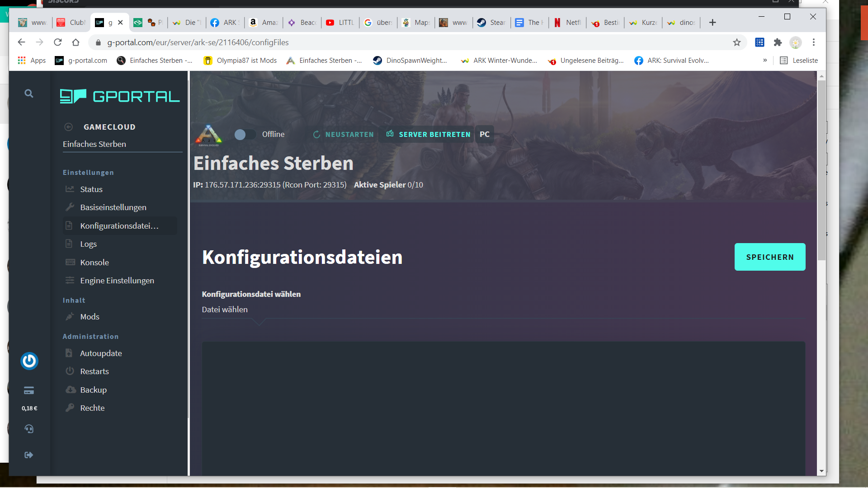868x488 pixels.
Task: Open Restarts page
Action: (x=94, y=371)
